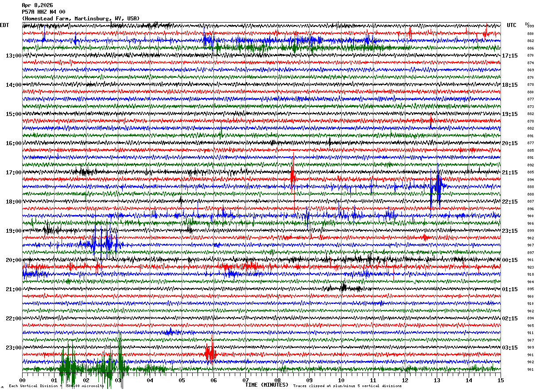Click the 13:00 EDT time label

14,56
